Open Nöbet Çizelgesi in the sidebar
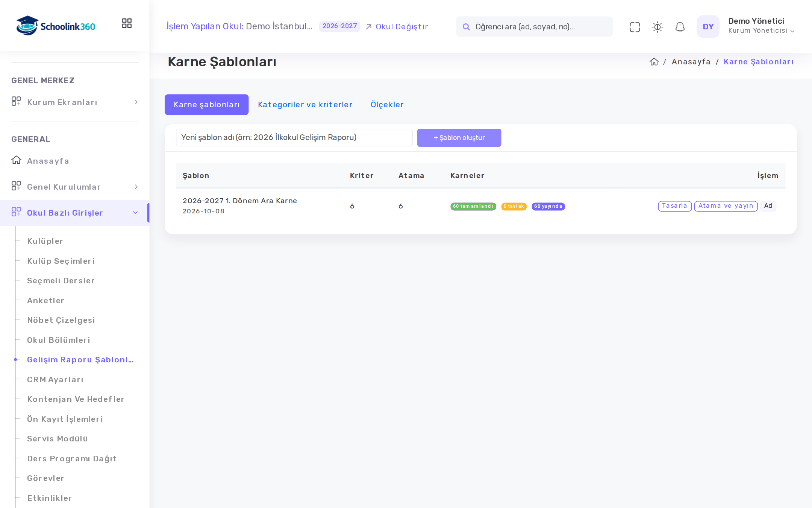This screenshot has height=508, width=812. pyautogui.click(x=61, y=320)
